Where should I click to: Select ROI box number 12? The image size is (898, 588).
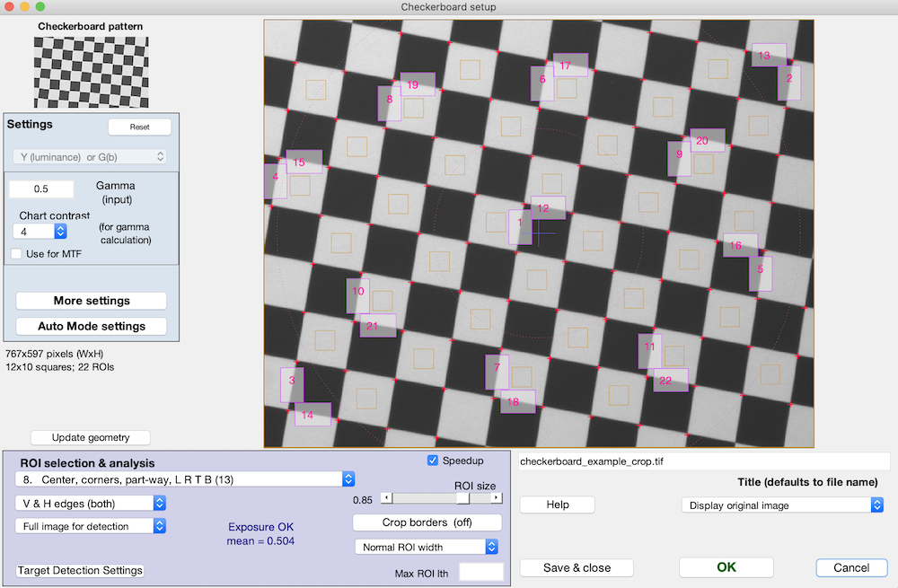[548, 208]
